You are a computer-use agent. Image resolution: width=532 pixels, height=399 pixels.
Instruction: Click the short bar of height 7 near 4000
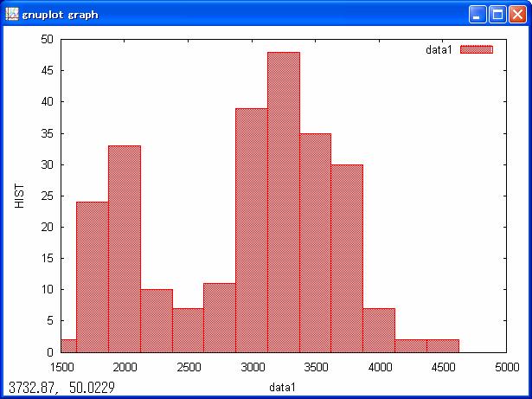379,330
